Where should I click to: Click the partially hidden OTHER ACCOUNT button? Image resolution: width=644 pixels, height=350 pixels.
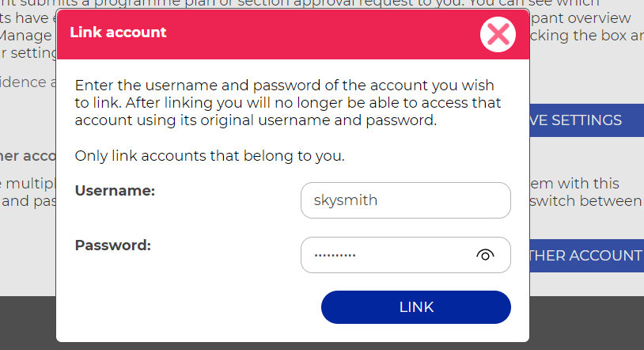pos(586,256)
